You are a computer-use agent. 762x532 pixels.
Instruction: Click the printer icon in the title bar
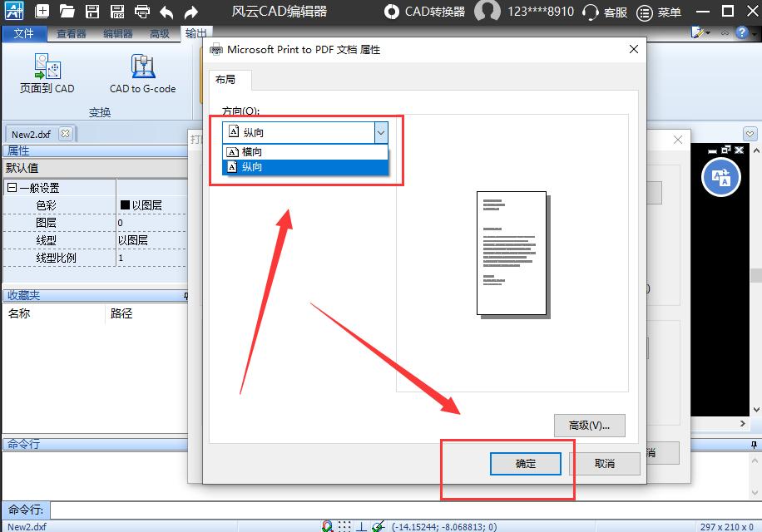(142, 11)
